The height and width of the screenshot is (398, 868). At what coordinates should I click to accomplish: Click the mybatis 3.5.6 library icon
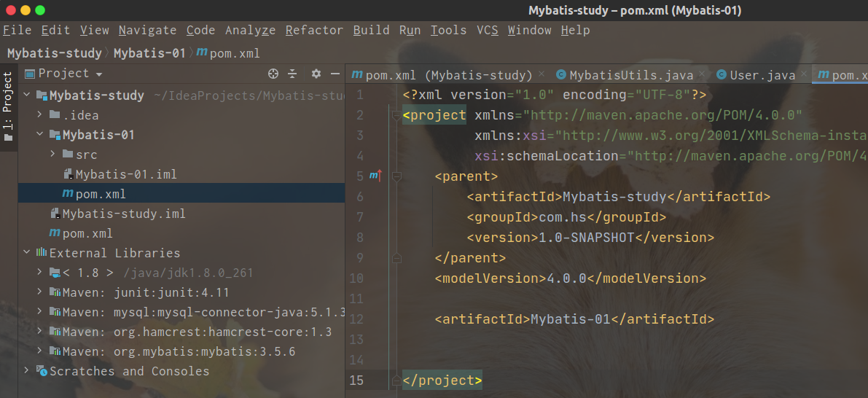(x=55, y=351)
